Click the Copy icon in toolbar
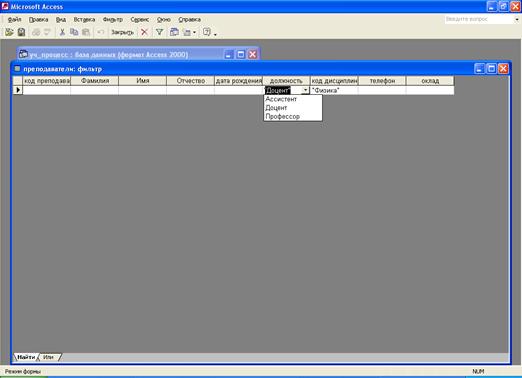Image resolution: width=522 pixels, height=378 pixels. click(74, 32)
